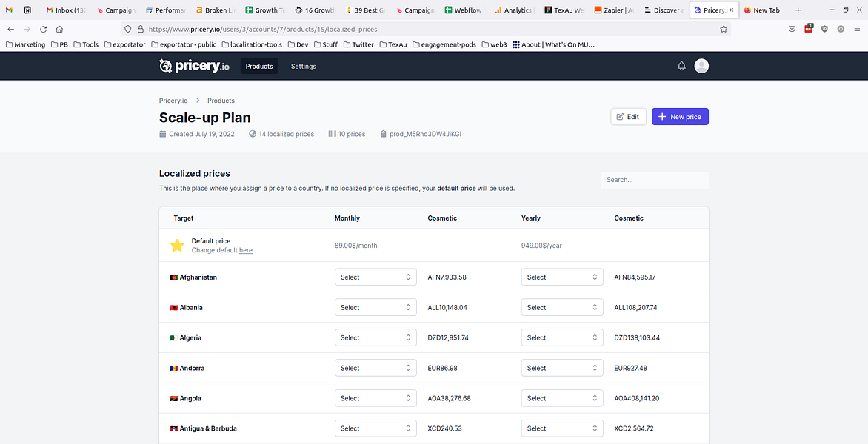Screen dimensions: 868x444
Task: Switch to the New Tab tab
Action: [763, 10]
